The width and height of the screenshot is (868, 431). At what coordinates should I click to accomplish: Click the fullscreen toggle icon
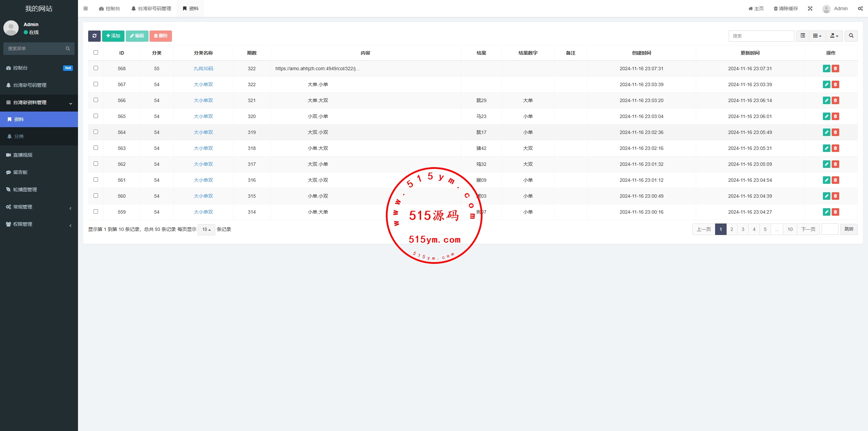click(x=810, y=8)
